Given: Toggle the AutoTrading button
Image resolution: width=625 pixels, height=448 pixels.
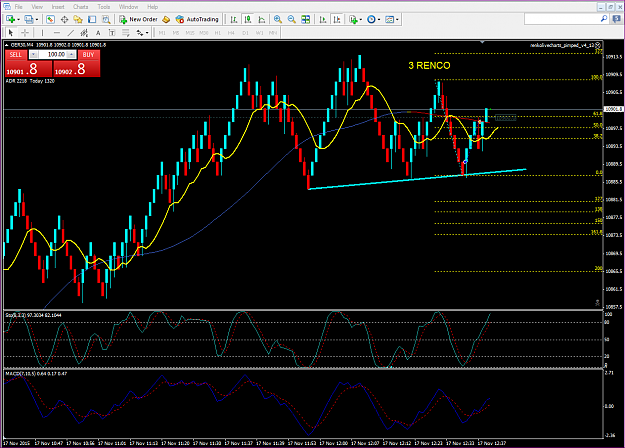Looking at the screenshot, I should [197, 19].
